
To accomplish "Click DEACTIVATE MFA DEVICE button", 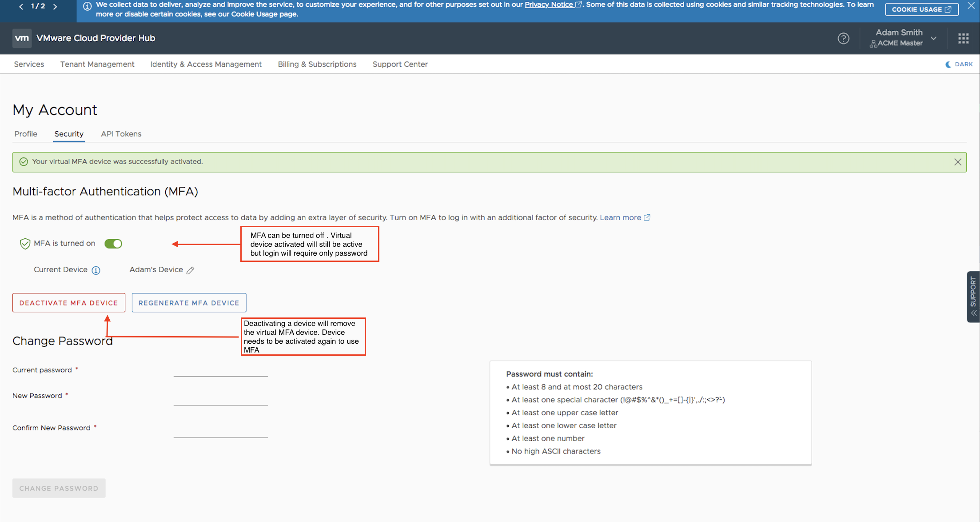I will (69, 303).
